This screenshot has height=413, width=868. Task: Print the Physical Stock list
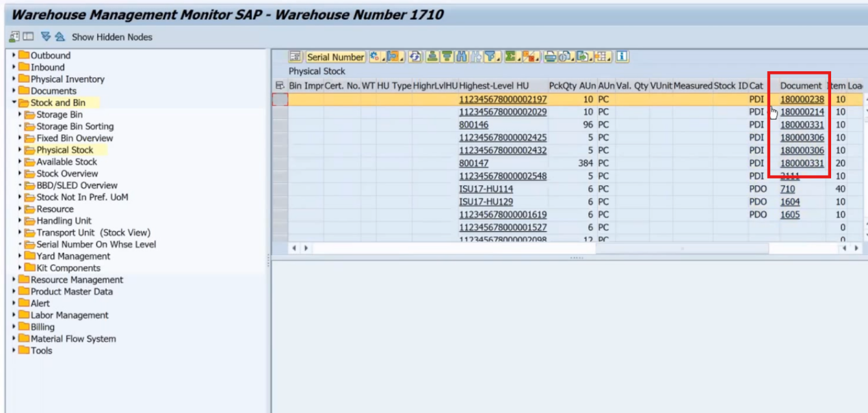pyautogui.click(x=551, y=57)
